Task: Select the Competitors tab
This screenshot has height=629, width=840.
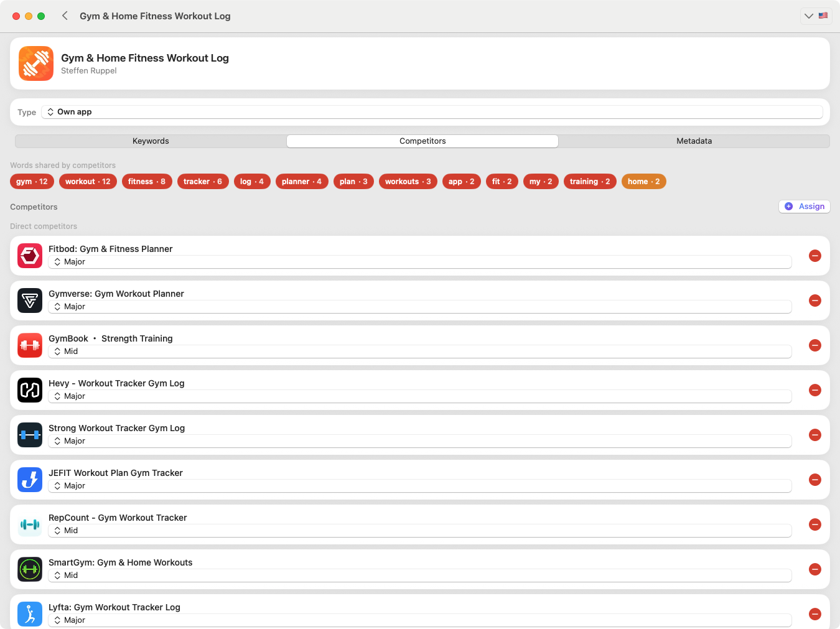Action: tap(422, 141)
